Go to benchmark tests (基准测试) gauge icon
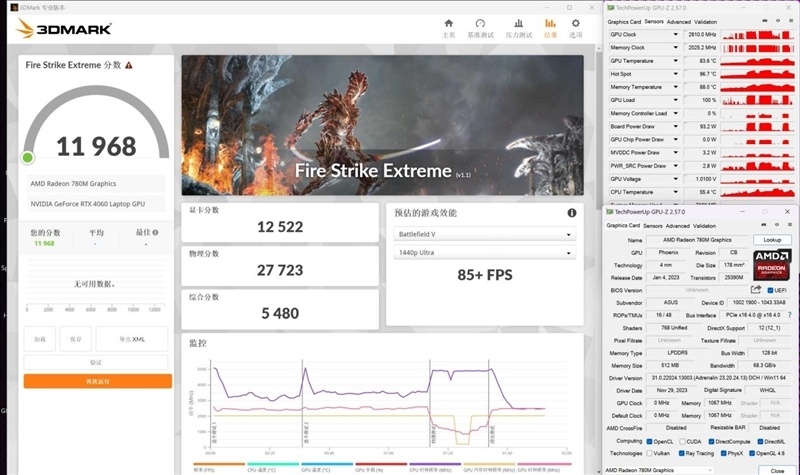Image resolution: width=800 pixels, height=475 pixels. point(480,24)
